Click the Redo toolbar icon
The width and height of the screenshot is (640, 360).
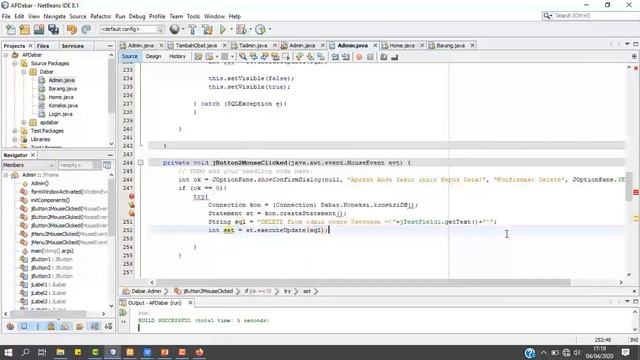[x=86, y=29]
